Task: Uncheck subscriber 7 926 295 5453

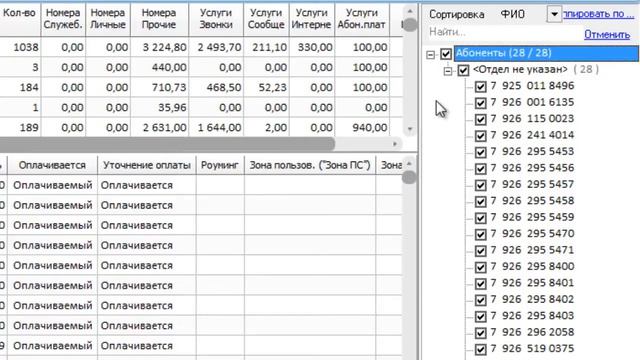Action: [x=480, y=152]
